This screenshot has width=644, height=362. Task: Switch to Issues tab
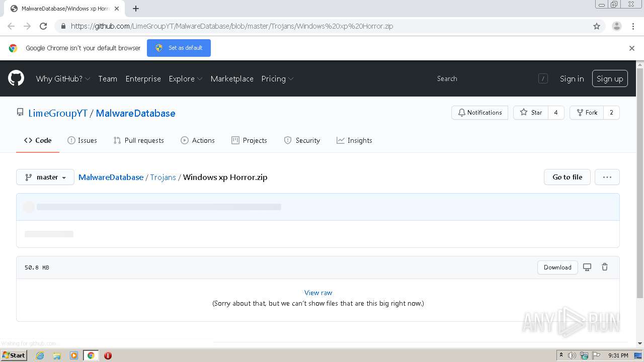coord(82,140)
